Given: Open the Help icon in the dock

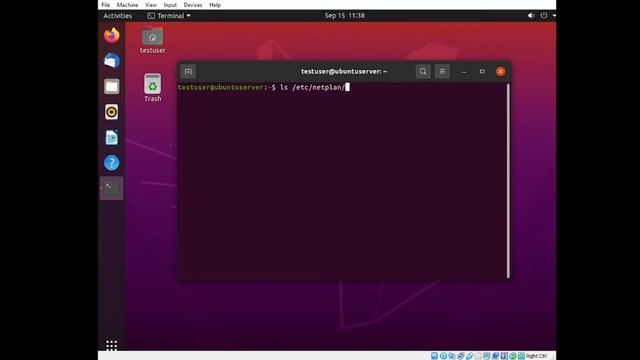Looking at the screenshot, I should 111,163.
